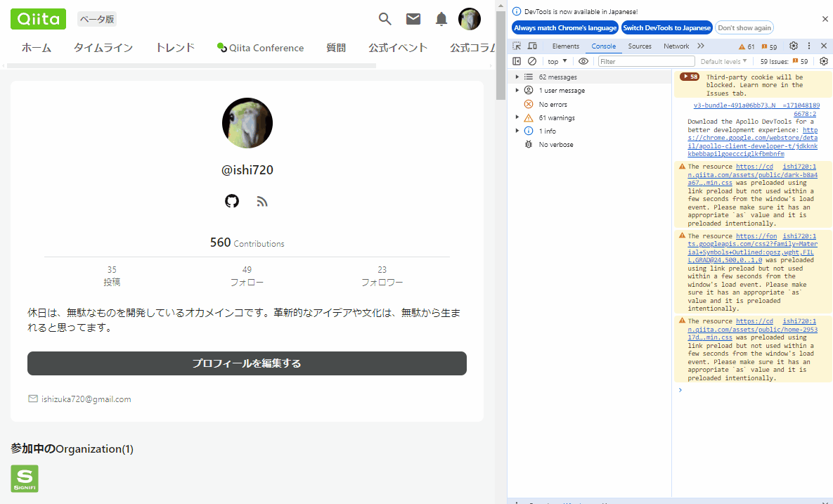Open the GitHub profile icon on the user page

point(232,201)
